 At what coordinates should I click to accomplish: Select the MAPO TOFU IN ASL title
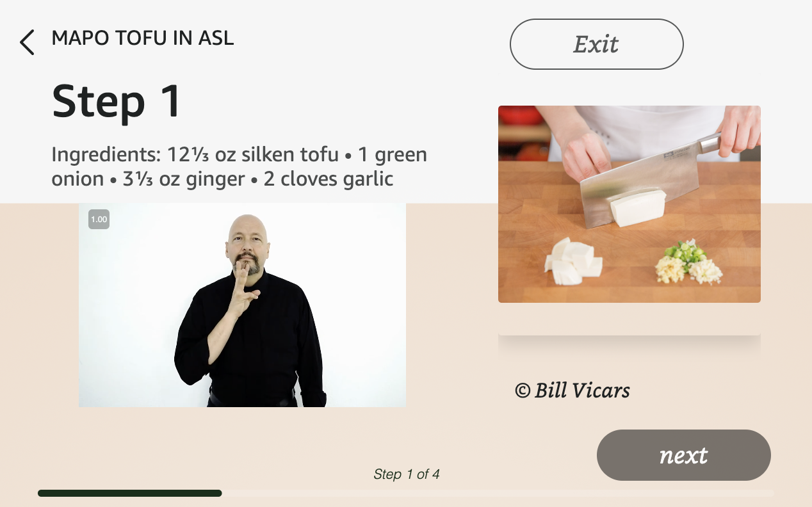pyautogui.click(x=143, y=38)
